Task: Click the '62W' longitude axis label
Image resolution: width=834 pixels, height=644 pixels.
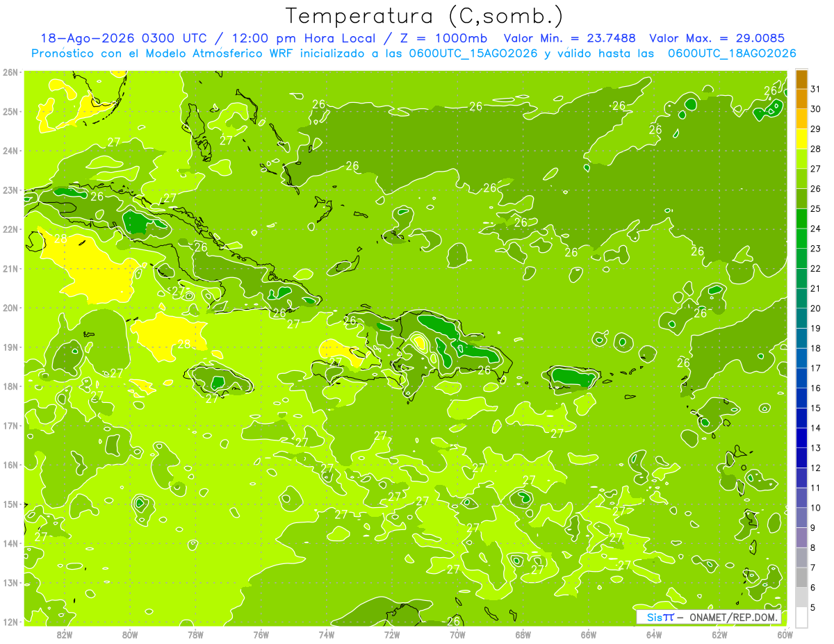Action: pos(719,634)
